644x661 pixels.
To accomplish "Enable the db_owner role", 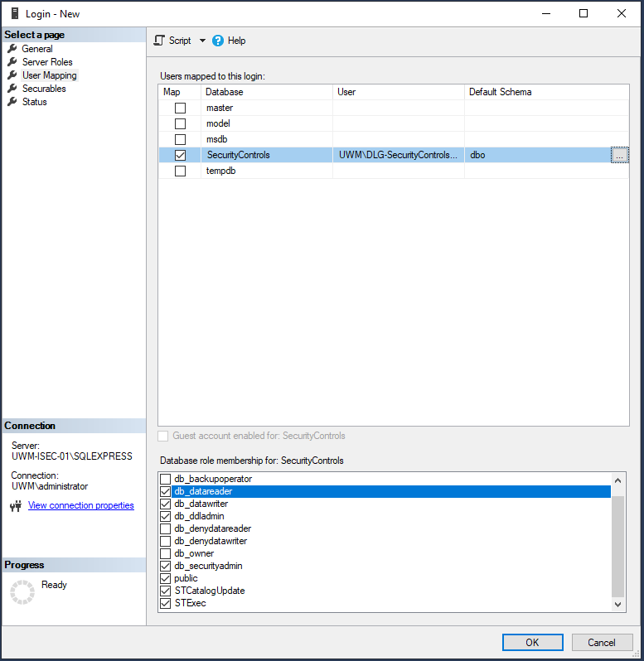I will 165,553.
